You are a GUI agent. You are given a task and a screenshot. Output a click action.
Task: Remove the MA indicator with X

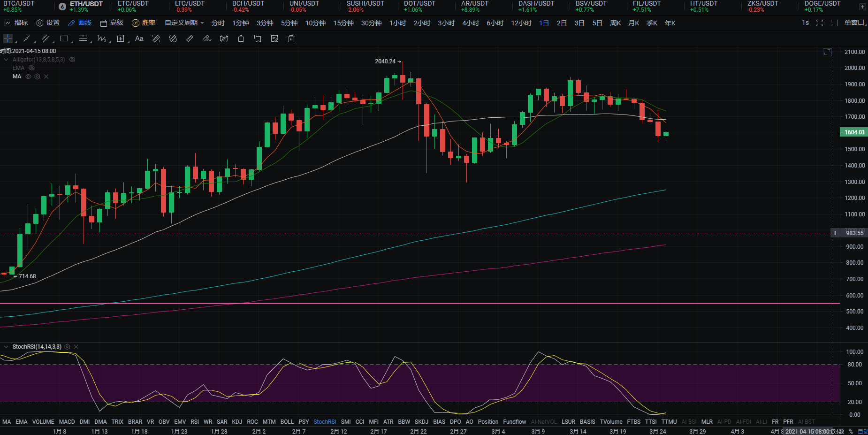point(46,76)
